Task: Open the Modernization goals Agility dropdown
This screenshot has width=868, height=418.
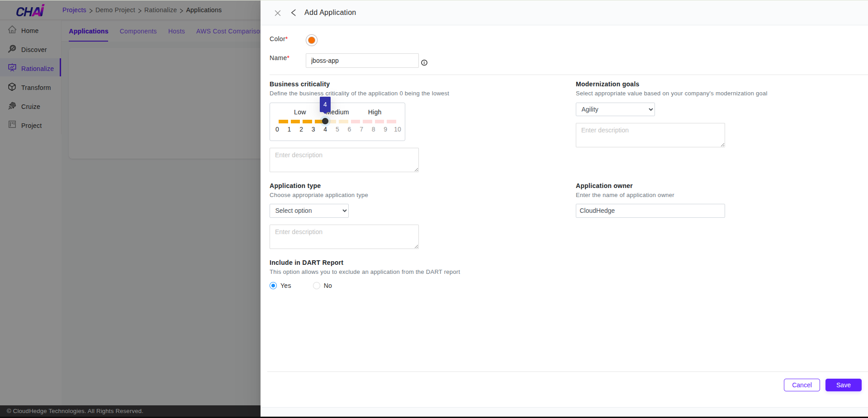Action: pos(615,109)
